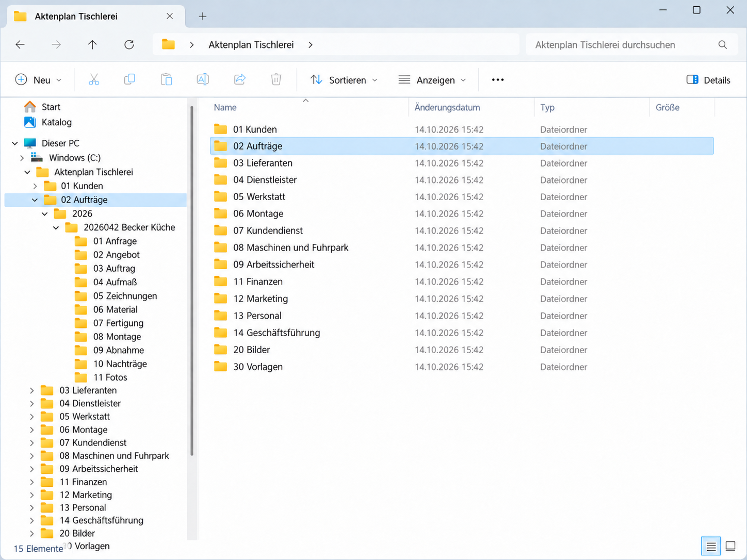Expand 11 Finanzen in navigation tree
This screenshot has width=747, height=560.
tap(32, 482)
